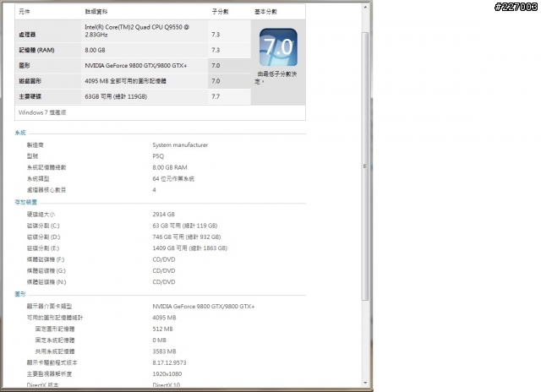Click 1409 GB 可用 (總計 1863 GB) value
Image resolution: width=541 pixels, height=392 pixels.
point(189,248)
